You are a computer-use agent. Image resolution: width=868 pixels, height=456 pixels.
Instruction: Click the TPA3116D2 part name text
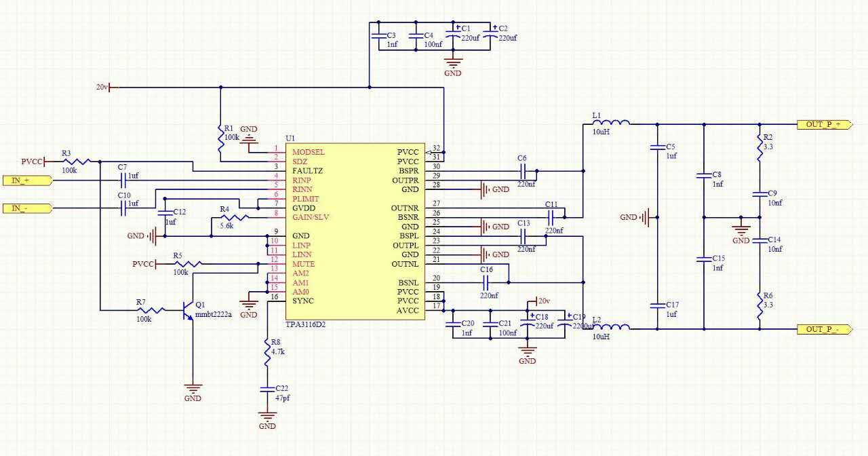306,324
